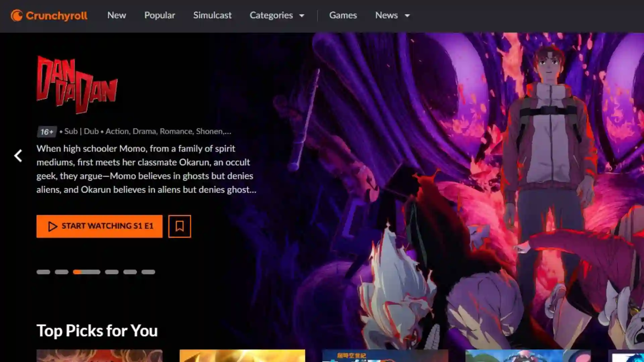Jump to fifth carousel slide indicator

pos(130,272)
